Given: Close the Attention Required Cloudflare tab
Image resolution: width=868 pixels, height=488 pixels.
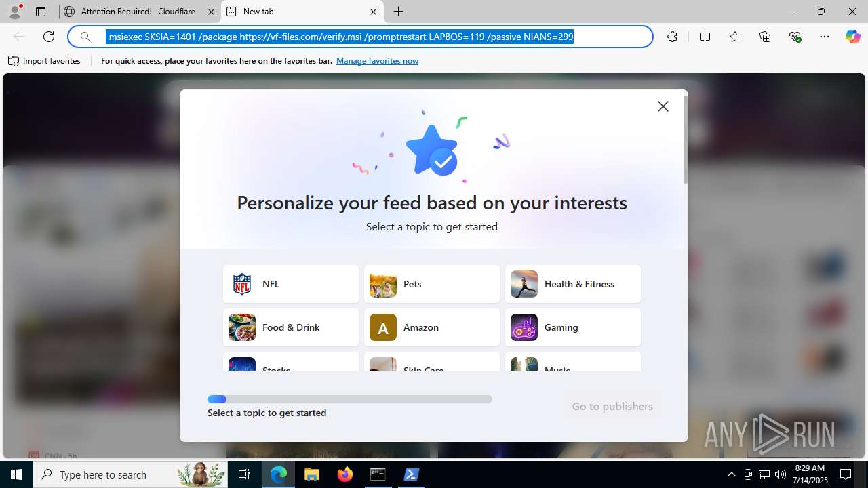Looking at the screenshot, I should [x=211, y=12].
